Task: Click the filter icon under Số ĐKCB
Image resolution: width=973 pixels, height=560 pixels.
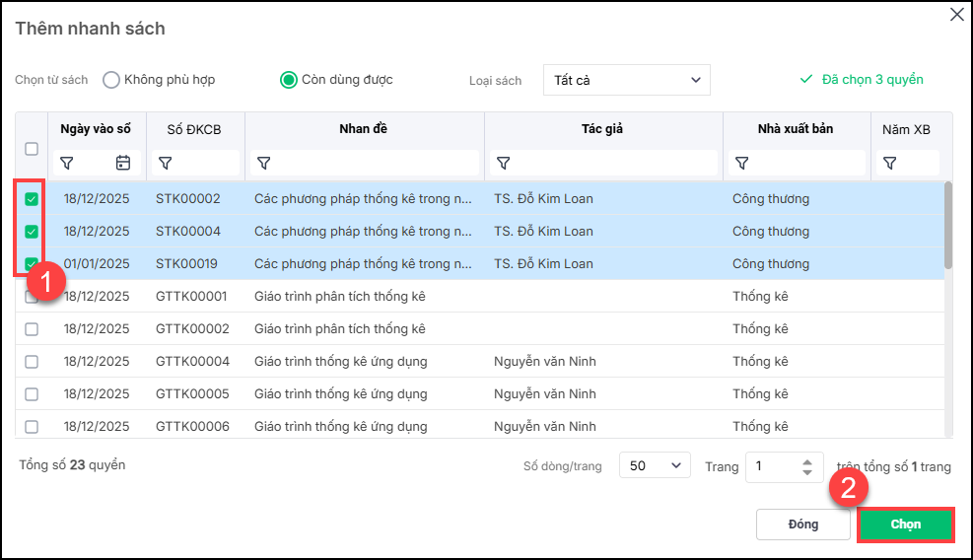Action: point(166,163)
